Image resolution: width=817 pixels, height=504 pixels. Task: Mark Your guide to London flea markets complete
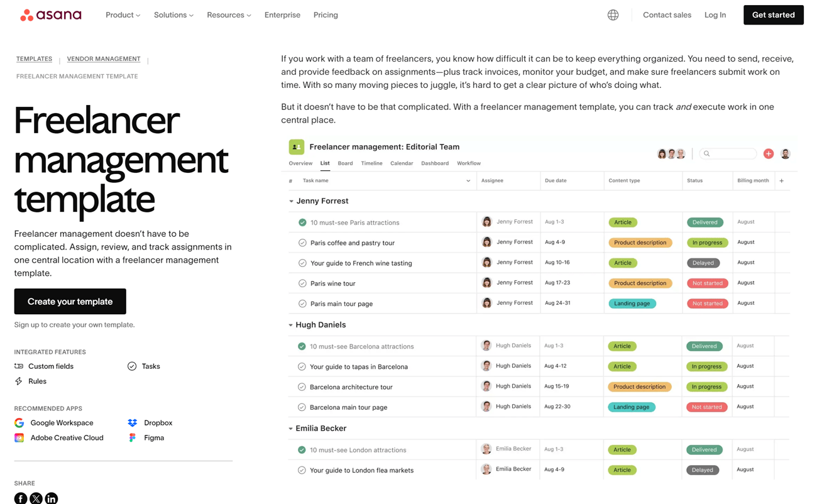302,470
